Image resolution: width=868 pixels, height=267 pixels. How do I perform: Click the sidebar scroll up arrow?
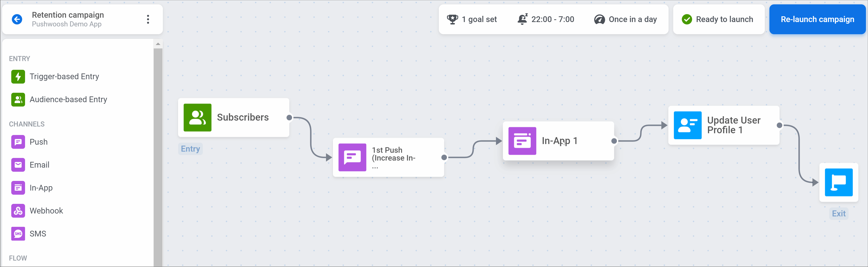coord(158,44)
